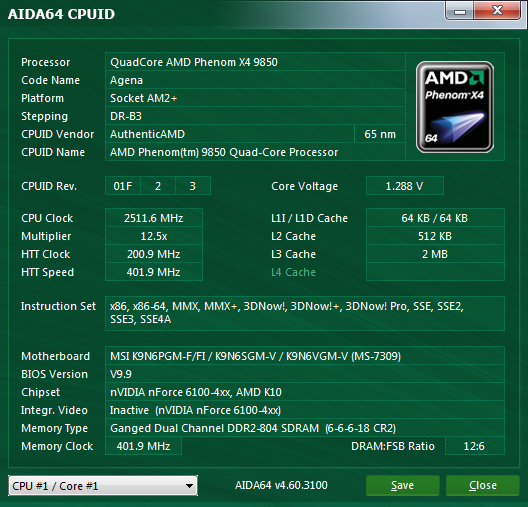Click the L1I / L1D Cache label
Viewport: 528px width, 507px height.
click(309, 218)
